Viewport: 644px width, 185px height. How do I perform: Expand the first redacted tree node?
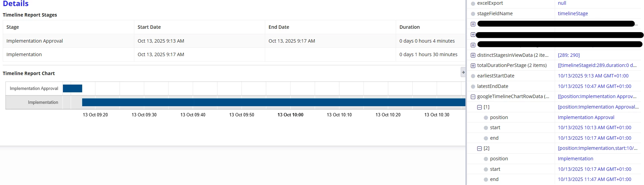pyautogui.click(x=473, y=24)
